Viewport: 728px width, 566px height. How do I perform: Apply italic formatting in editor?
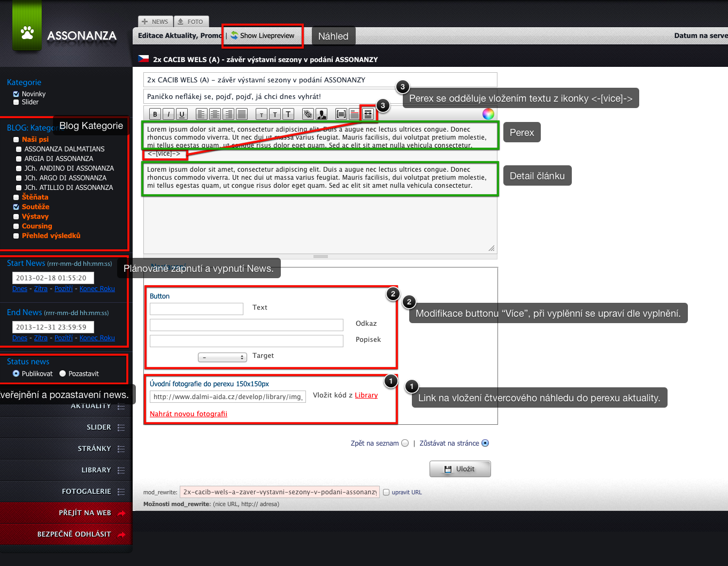coord(168,114)
